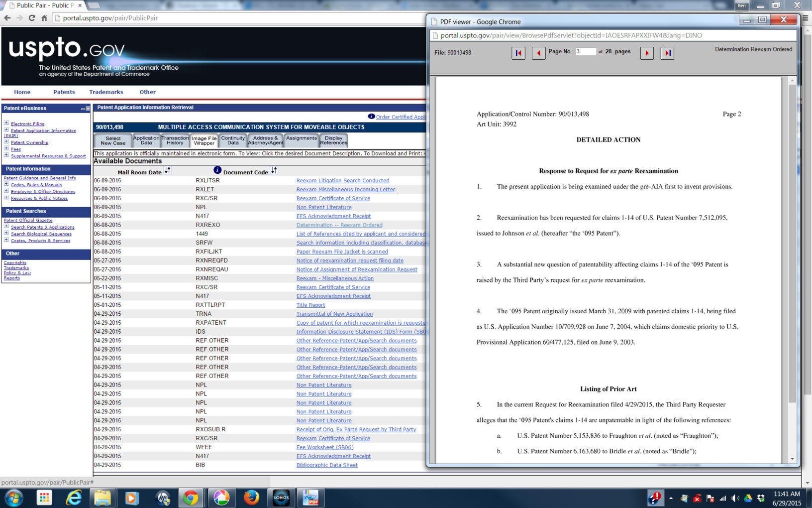This screenshot has width=812, height=508.
Task: Switch to Transaction History tab
Action: (x=175, y=141)
